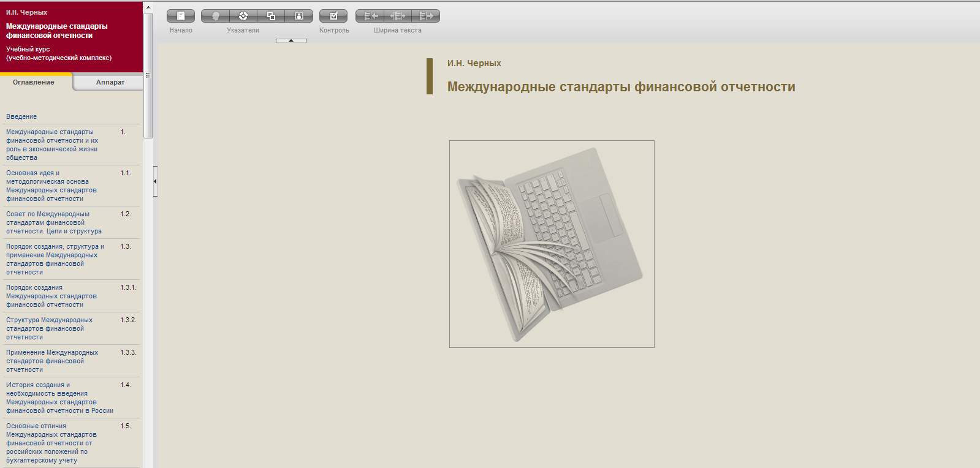The width and height of the screenshot is (980, 468).
Task: Collapse the top toolbar with up arrow
Action: [x=291, y=40]
